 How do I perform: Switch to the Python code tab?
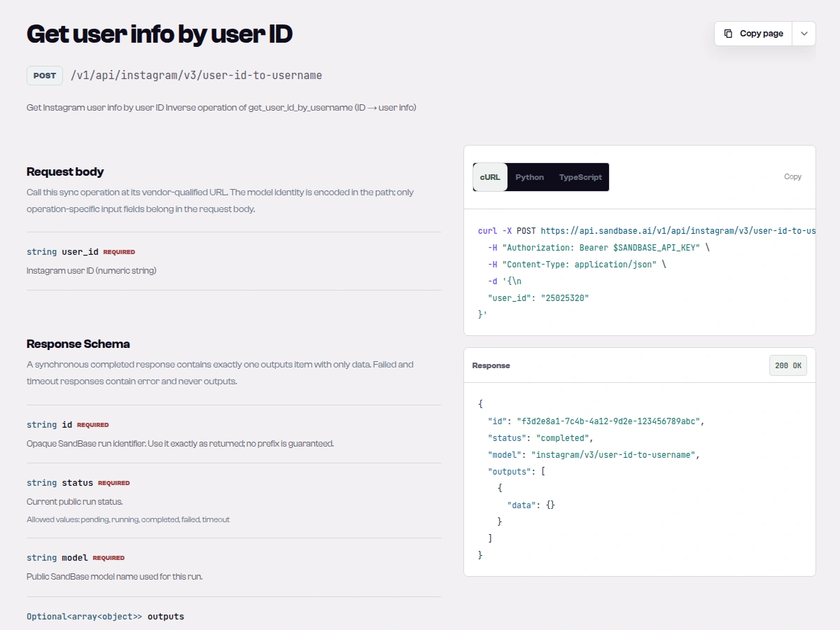point(530,177)
